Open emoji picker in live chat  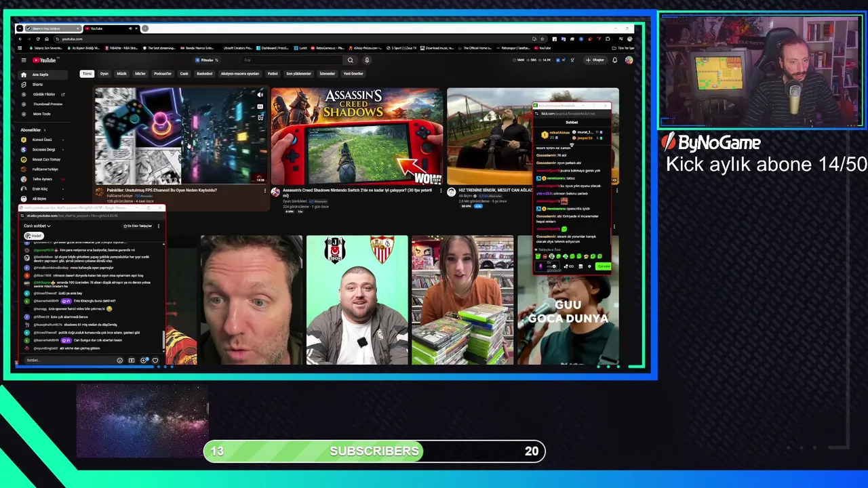coord(119,361)
